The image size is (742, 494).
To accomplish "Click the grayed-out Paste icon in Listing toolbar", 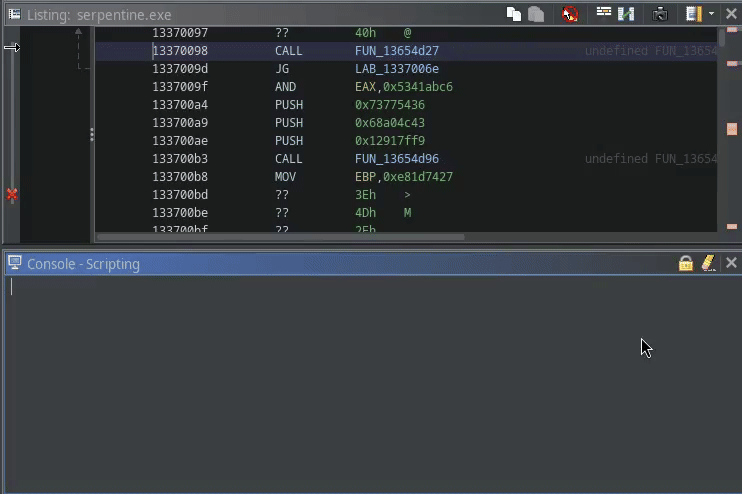I will click(536, 14).
